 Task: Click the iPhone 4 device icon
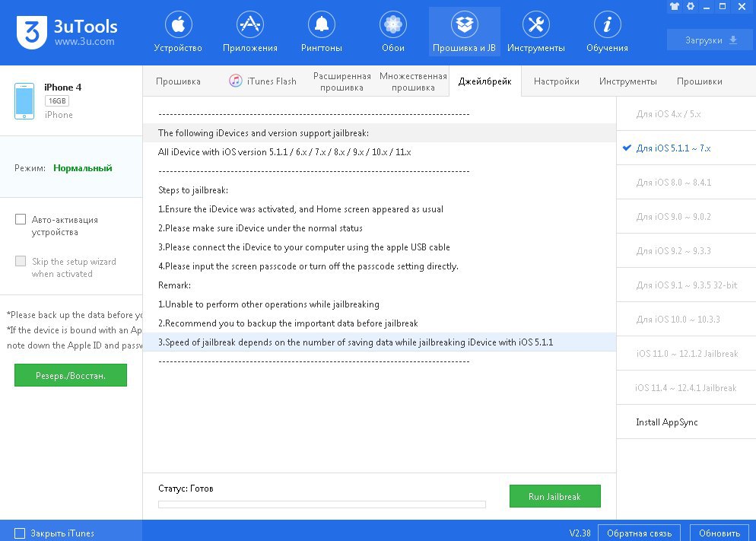[24, 100]
